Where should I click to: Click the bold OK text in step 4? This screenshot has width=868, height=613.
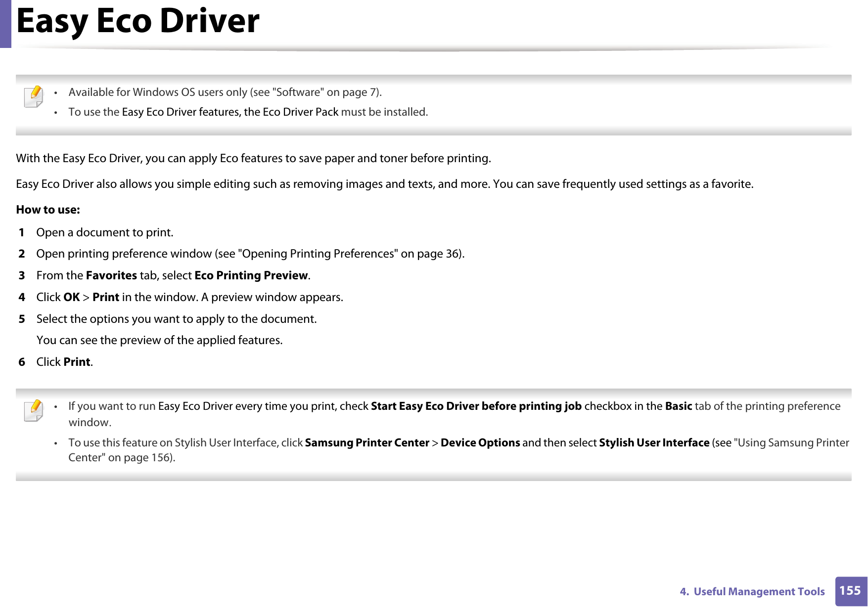click(x=72, y=297)
